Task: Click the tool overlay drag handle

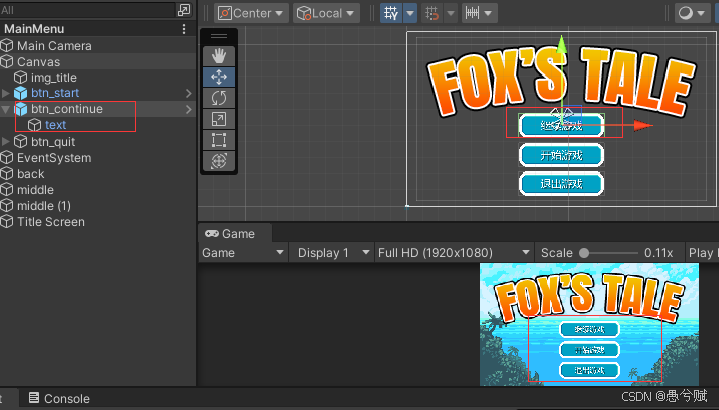Action: pos(219,36)
